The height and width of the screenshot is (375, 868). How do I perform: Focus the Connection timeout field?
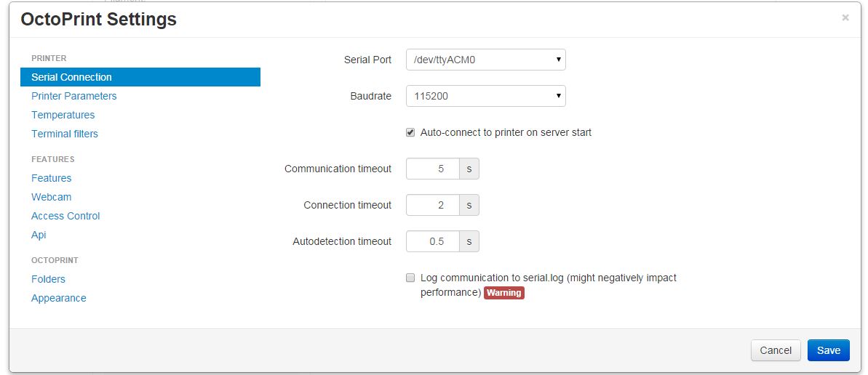[x=433, y=205]
